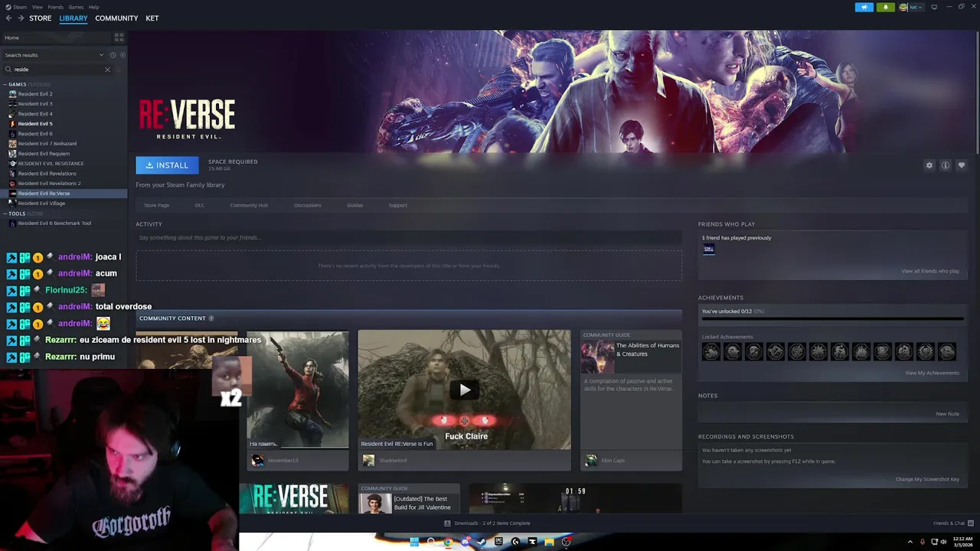The image size is (980, 551).
Task: Click the achievements progress bar
Action: tap(832, 318)
